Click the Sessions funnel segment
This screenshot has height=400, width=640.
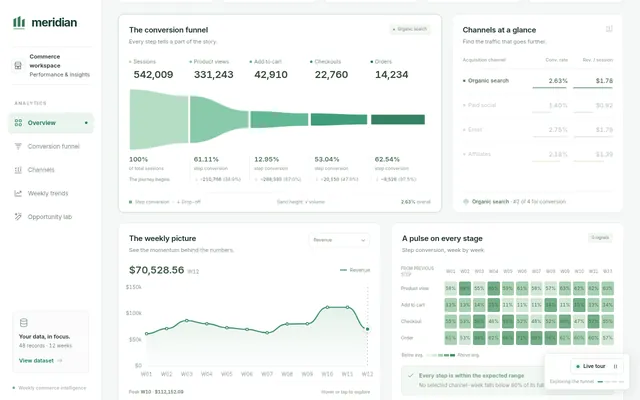159,120
